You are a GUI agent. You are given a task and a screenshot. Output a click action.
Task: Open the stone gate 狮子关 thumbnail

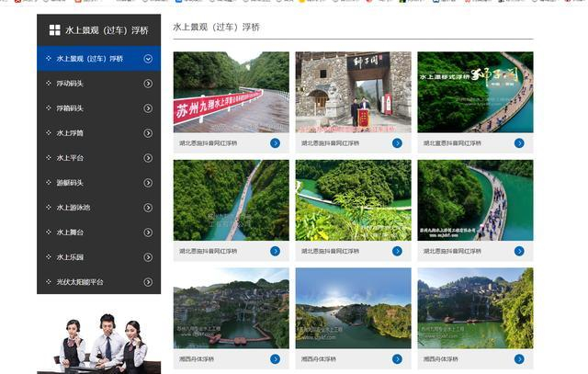(353, 92)
